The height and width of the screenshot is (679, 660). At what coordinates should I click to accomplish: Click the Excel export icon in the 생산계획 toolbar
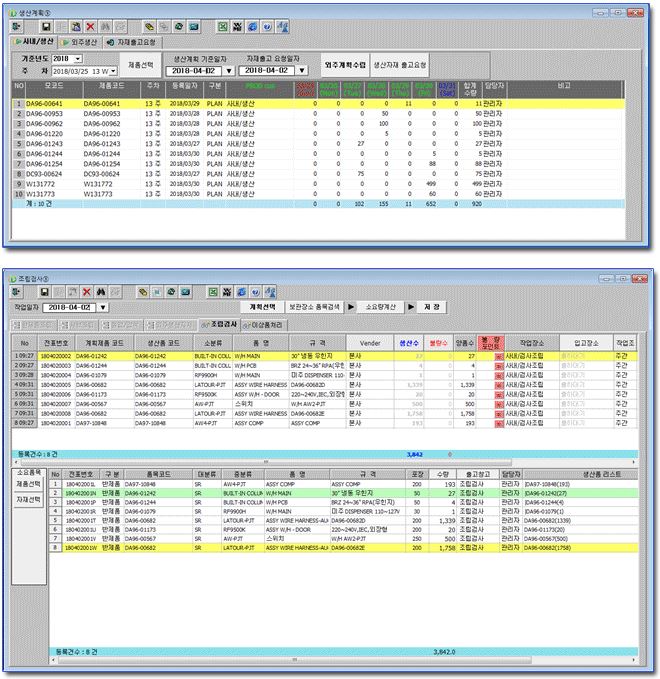(223, 27)
